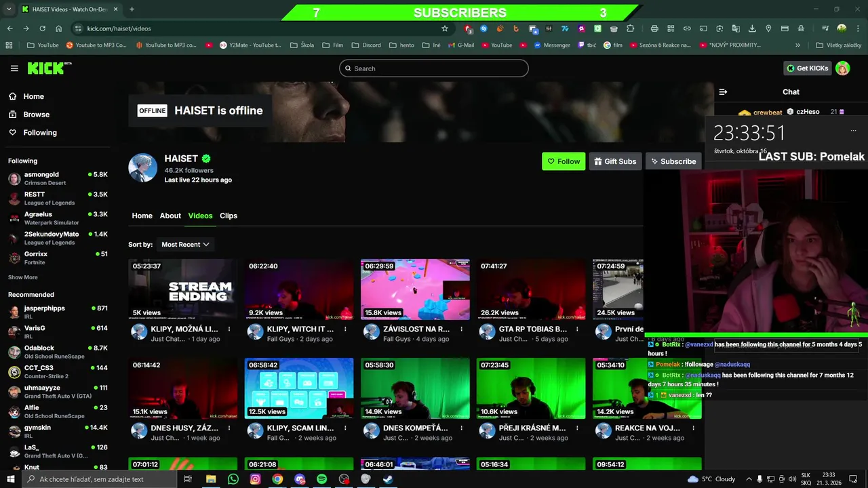Open options for REAKCE NA VOJ... video

[693, 428]
